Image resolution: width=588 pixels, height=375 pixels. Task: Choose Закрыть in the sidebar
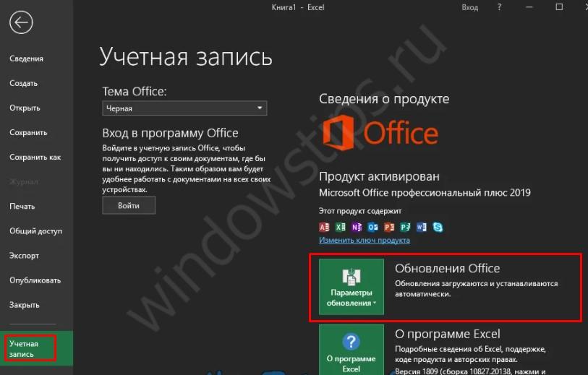click(x=25, y=305)
